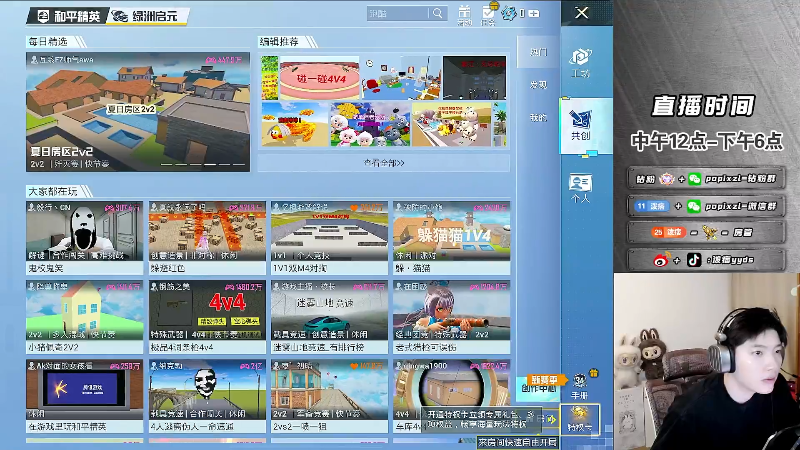
Task: Open the 躲避红色 map card
Action: (x=207, y=238)
